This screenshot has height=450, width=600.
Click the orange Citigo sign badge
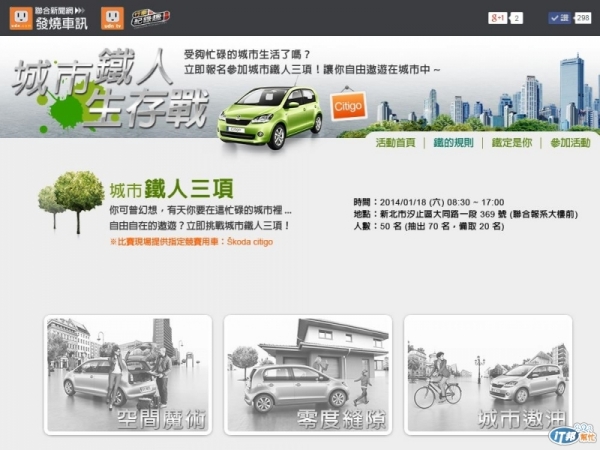[x=348, y=105]
